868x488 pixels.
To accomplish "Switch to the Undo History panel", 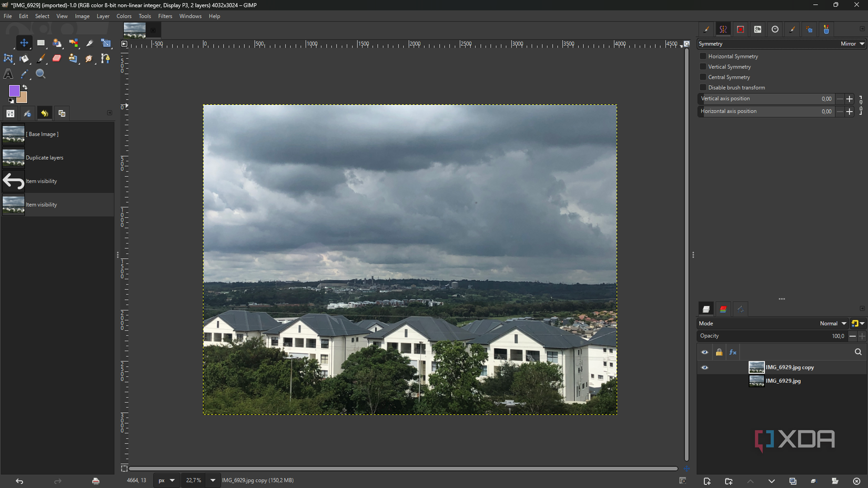I will click(x=45, y=113).
